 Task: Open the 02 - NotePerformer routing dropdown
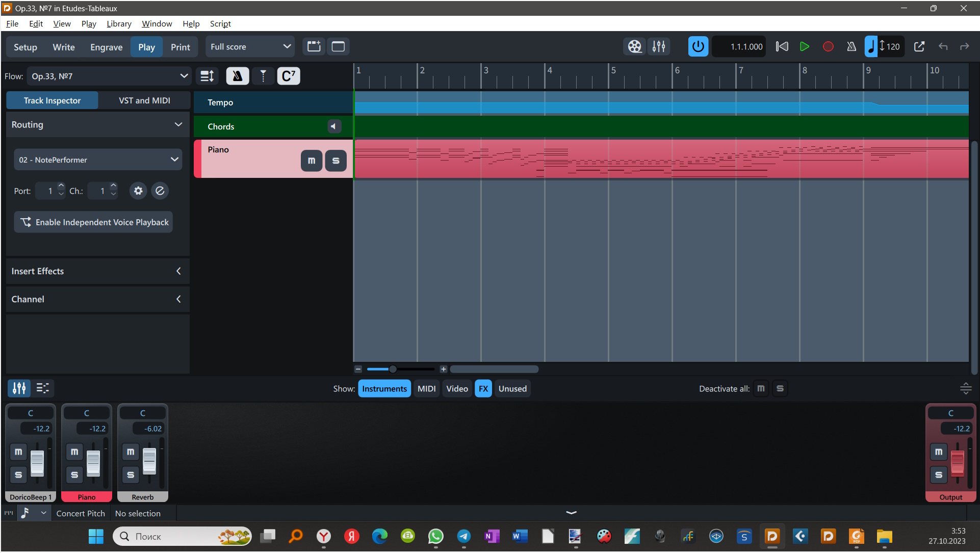point(98,160)
